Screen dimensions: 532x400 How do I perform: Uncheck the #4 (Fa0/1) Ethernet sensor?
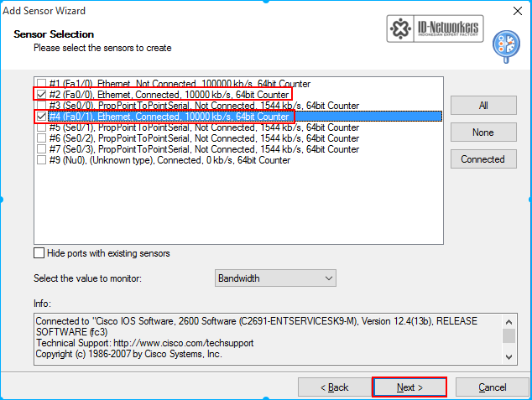tap(41, 117)
